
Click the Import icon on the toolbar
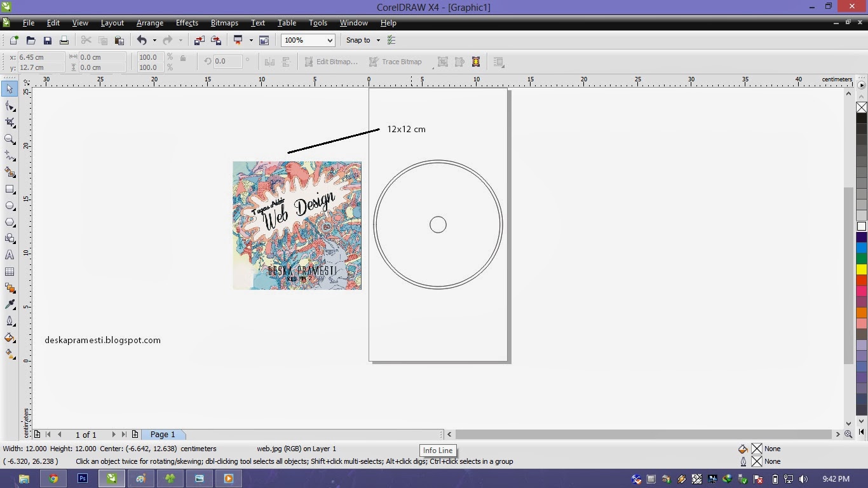(199, 39)
